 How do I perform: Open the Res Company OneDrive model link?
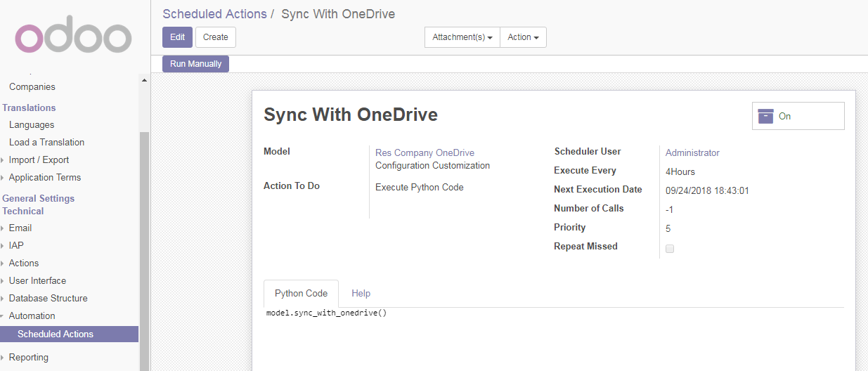(x=425, y=152)
